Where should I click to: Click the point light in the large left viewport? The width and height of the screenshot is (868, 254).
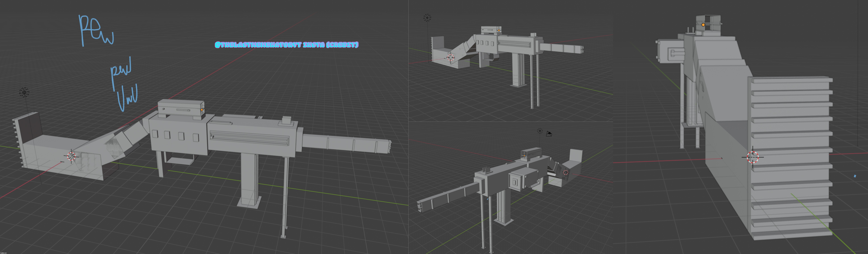[x=24, y=92]
